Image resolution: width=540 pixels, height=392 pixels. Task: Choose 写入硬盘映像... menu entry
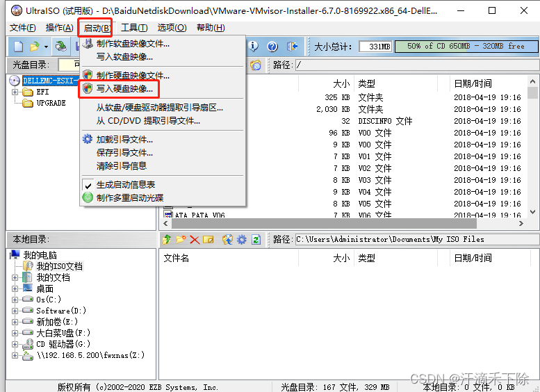pyautogui.click(x=163, y=89)
